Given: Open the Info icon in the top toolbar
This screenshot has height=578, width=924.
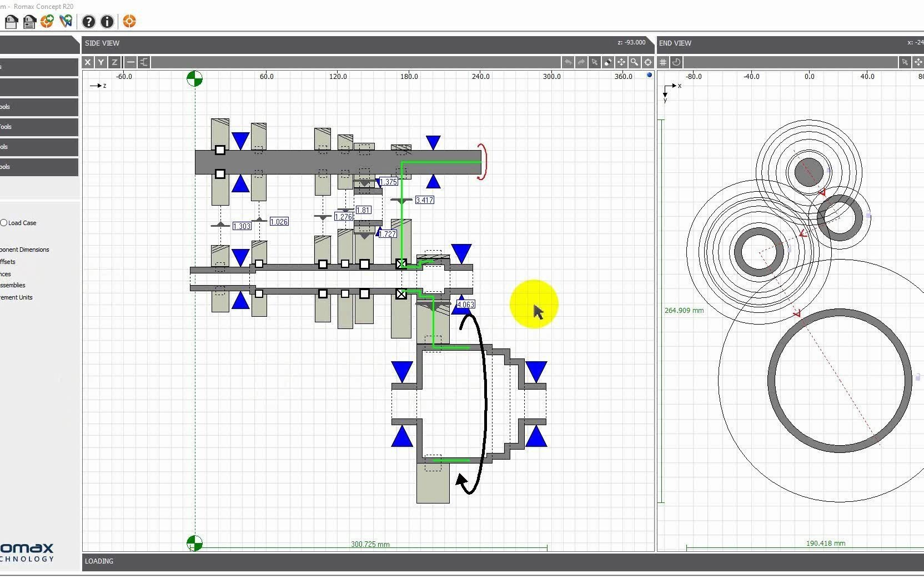Looking at the screenshot, I should 107,22.
